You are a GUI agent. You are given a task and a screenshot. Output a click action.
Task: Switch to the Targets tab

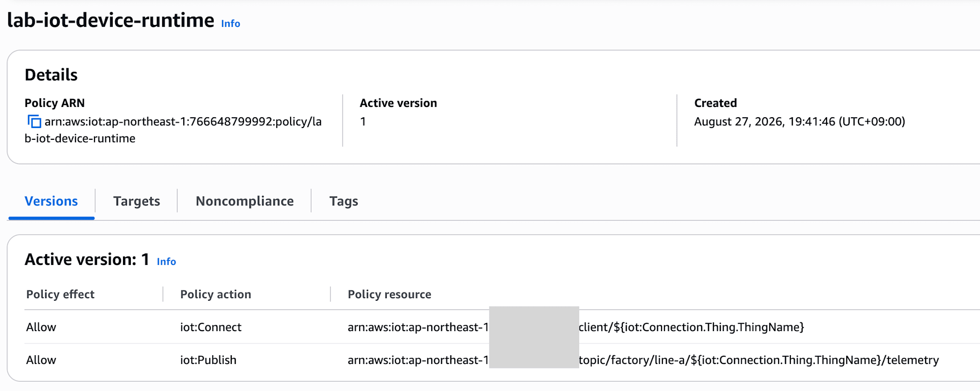[x=137, y=201]
